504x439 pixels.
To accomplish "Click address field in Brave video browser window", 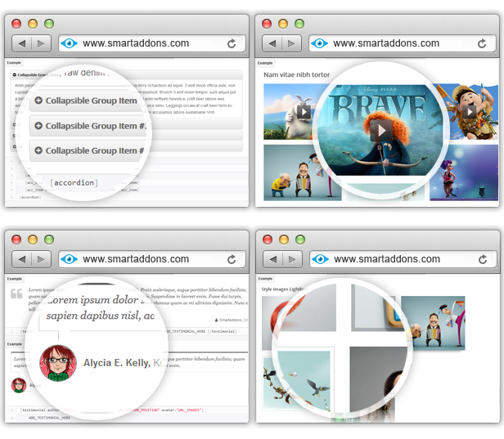I will (403, 43).
